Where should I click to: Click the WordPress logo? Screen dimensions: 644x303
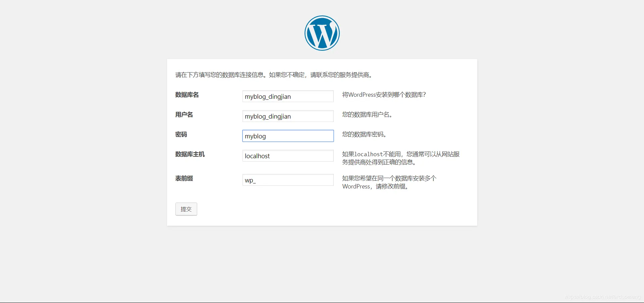(x=322, y=33)
